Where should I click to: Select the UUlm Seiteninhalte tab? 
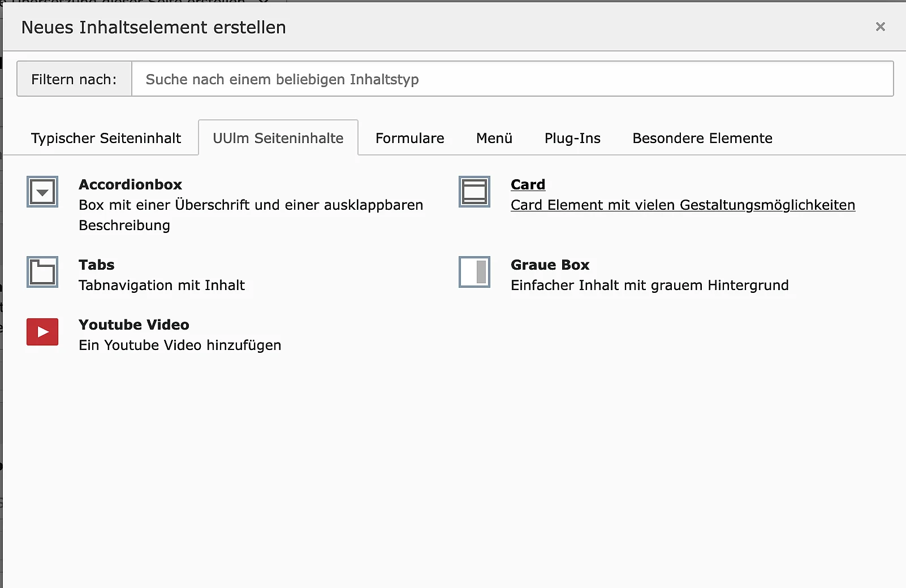(x=278, y=137)
